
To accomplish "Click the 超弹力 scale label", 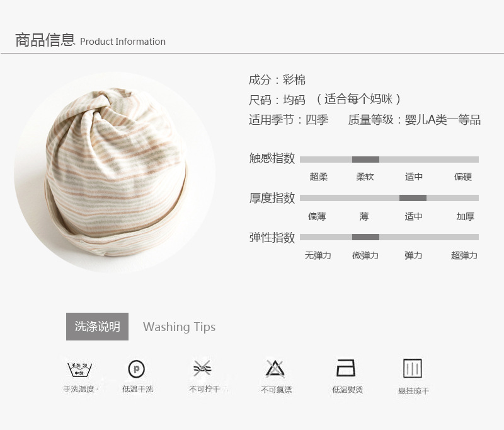I will pos(464,256).
